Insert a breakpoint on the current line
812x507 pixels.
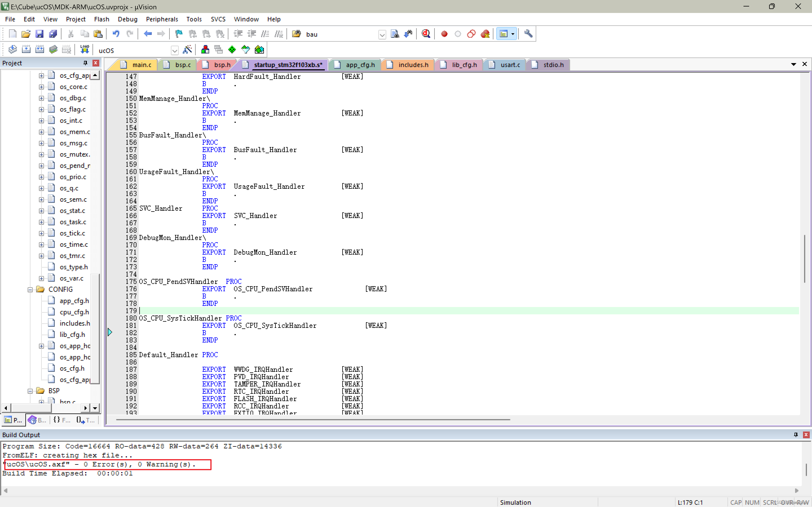click(x=444, y=34)
